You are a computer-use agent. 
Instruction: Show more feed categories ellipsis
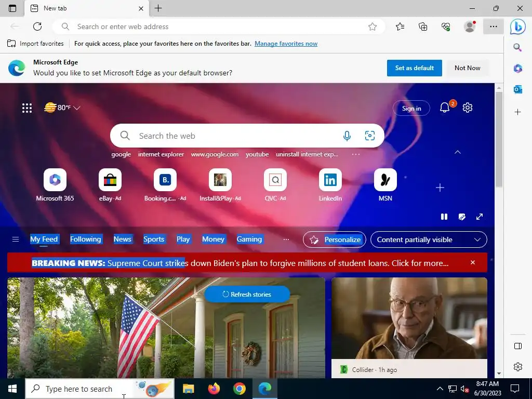click(286, 240)
